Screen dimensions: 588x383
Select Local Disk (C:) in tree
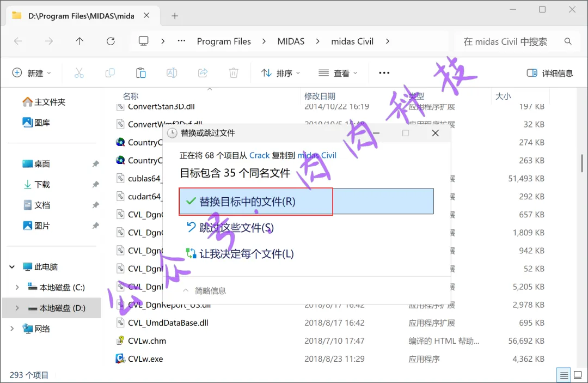(56, 287)
